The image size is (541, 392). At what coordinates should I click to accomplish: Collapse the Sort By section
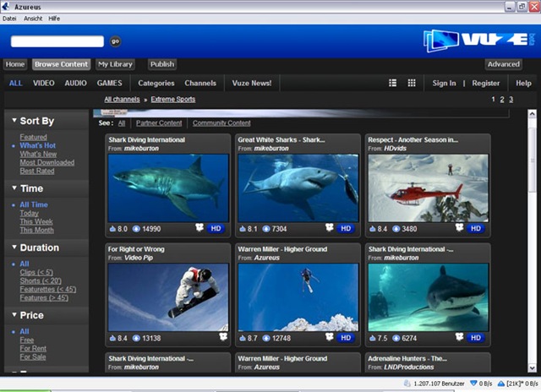[x=14, y=120]
